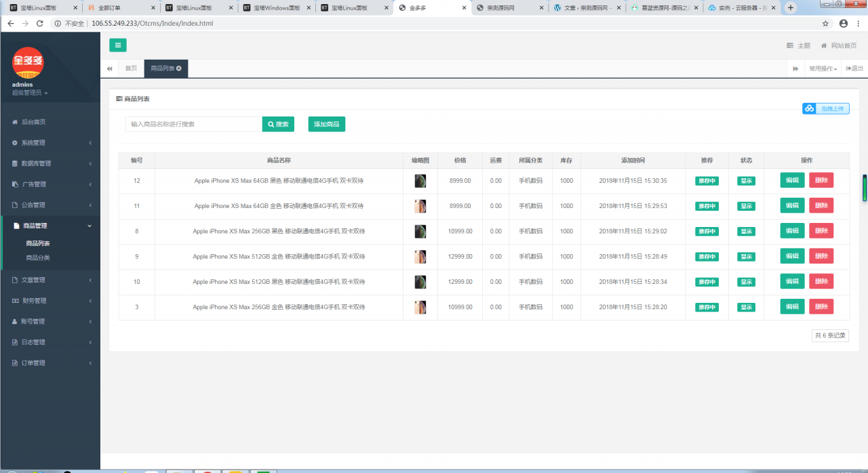This screenshot has width=868, height=473.
Task: Expand the 日志管理 sidebar menu
Action: click(50, 342)
